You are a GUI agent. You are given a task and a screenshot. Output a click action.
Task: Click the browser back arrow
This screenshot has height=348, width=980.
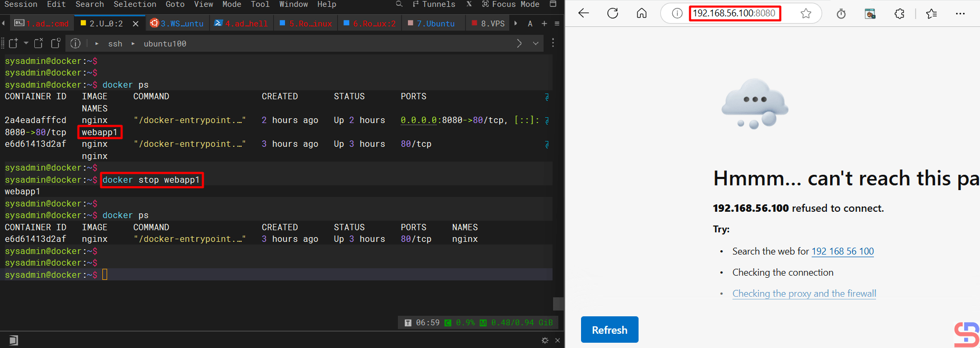point(583,14)
